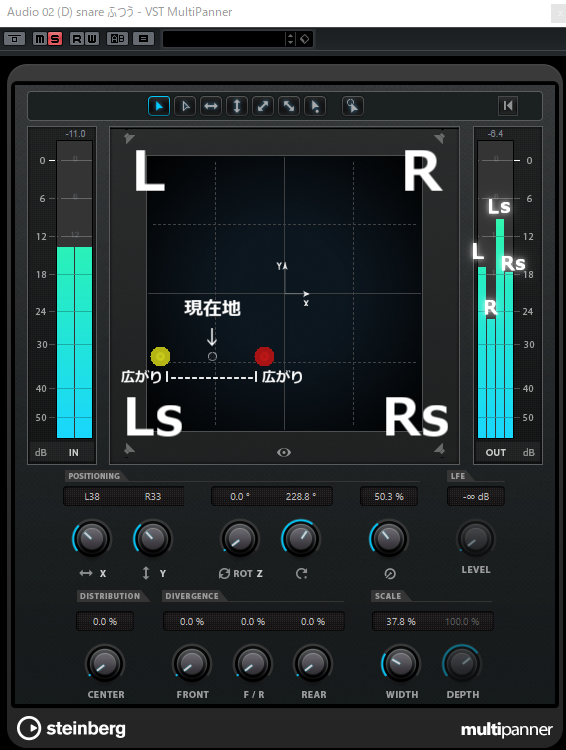Adjust the CENTER distribution knob
Image resolution: width=566 pixels, height=750 pixels.
coord(105,664)
